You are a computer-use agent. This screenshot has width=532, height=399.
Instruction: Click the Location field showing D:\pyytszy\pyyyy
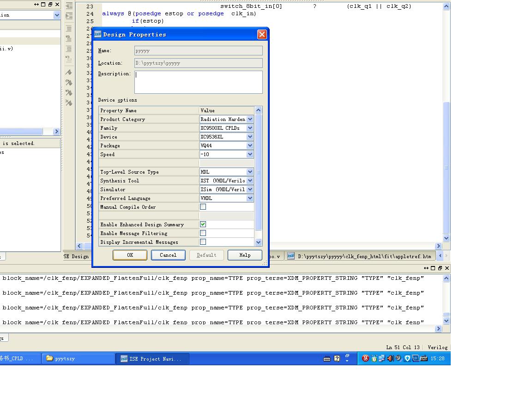click(199, 63)
